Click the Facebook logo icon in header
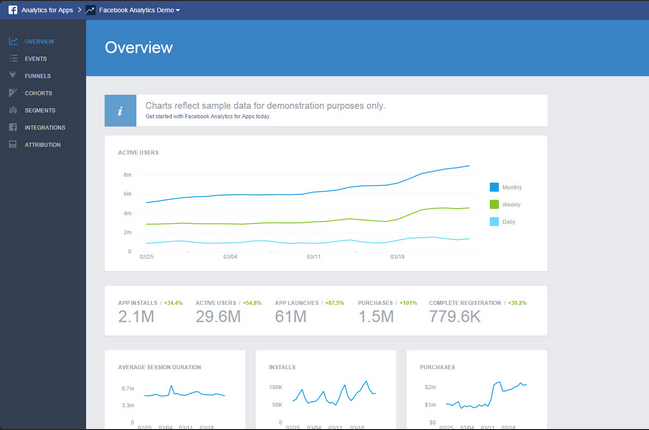This screenshot has width=649, height=430. [11, 9]
